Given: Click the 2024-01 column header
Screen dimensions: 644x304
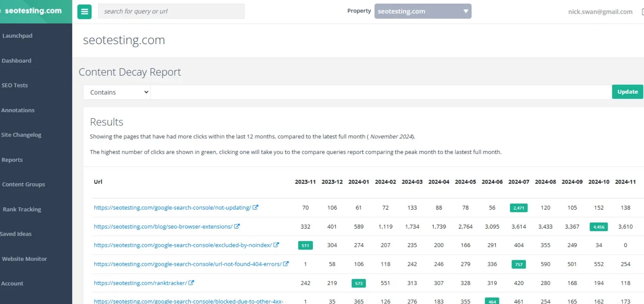Looking at the screenshot, I should coord(359,182).
